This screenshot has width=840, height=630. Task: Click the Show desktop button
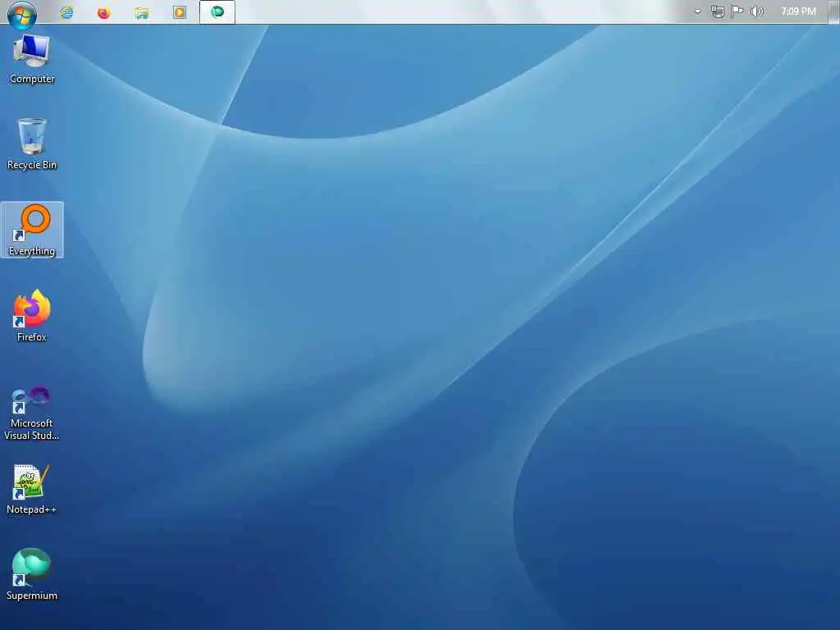pos(834,11)
